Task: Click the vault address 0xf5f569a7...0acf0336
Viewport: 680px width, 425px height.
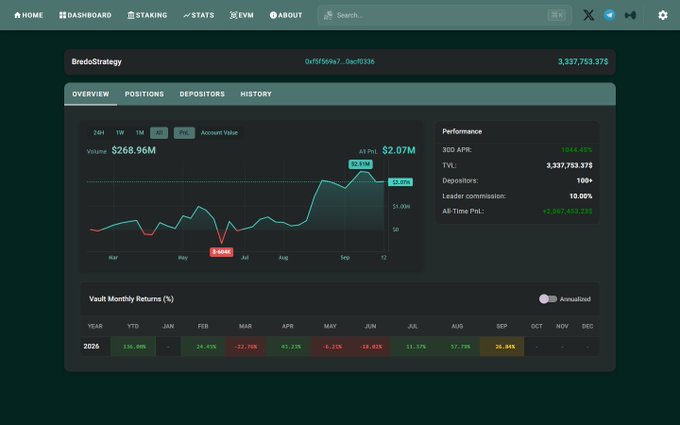Action: tap(340, 62)
